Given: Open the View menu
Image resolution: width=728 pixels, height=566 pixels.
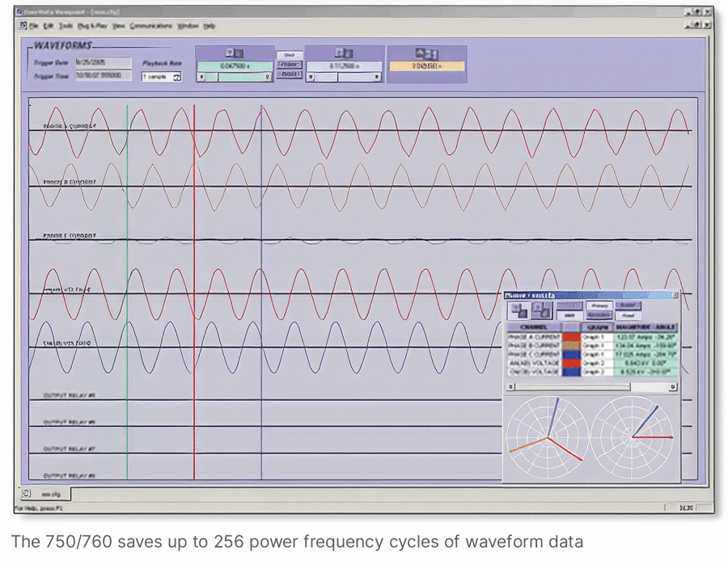Looking at the screenshot, I should pos(118,26).
